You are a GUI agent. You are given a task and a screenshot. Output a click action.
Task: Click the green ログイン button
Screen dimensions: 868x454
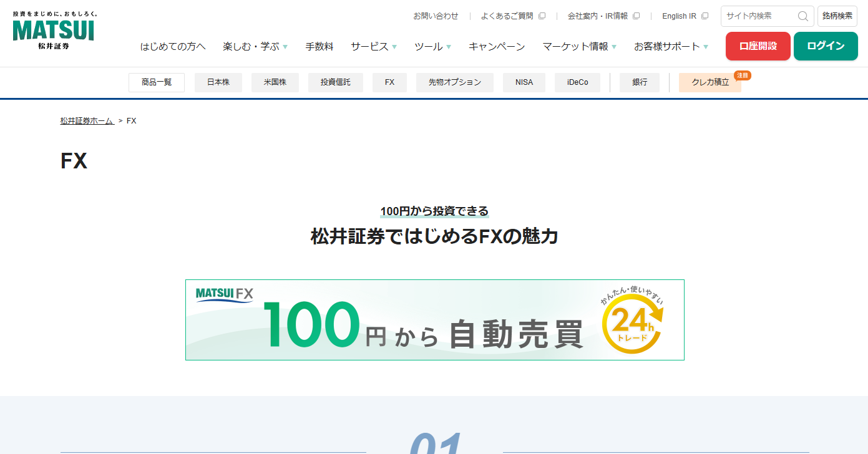pyautogui.click(x=825, y=46)
